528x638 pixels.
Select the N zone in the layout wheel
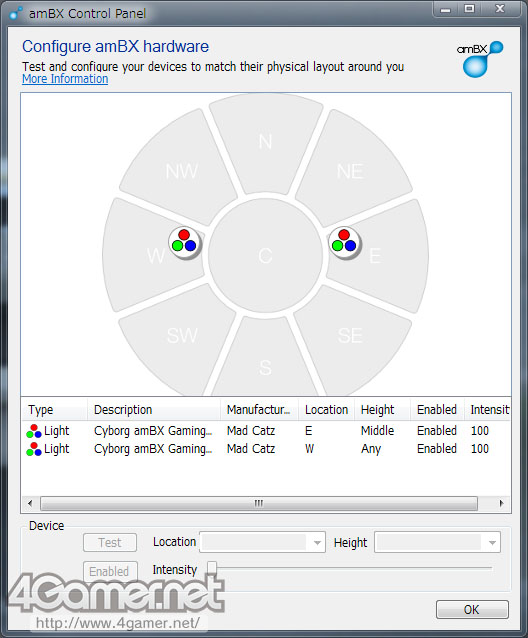pyautogui.click(x=266, y=142)
